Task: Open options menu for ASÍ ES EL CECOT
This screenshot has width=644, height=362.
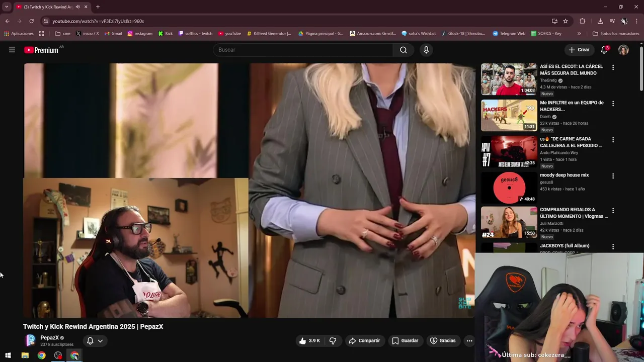Action: pyautogui.click(x=613, y=67)
